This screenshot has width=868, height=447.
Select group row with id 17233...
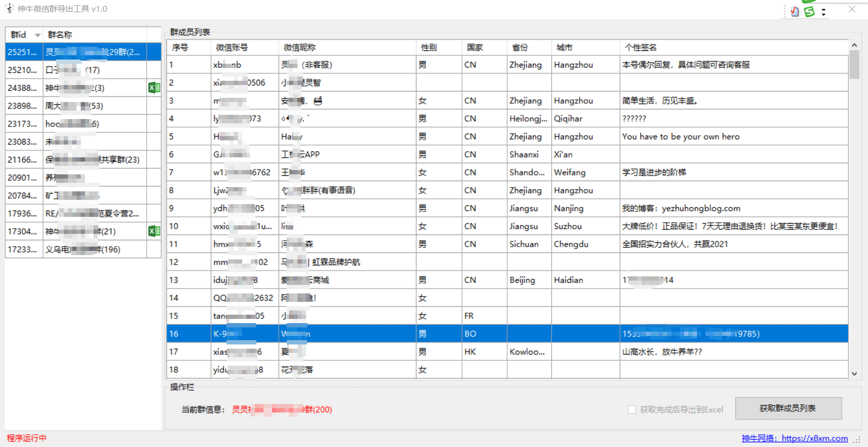point(83,249)
